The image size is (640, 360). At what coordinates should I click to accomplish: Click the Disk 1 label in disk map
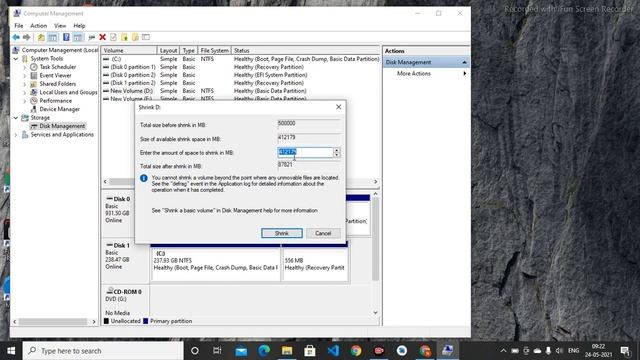click(121, 246)
